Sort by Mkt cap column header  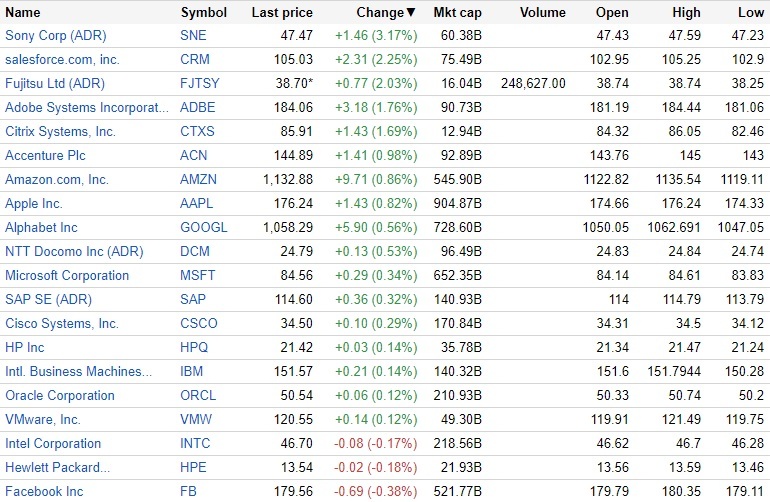click(x=457, y=13)
